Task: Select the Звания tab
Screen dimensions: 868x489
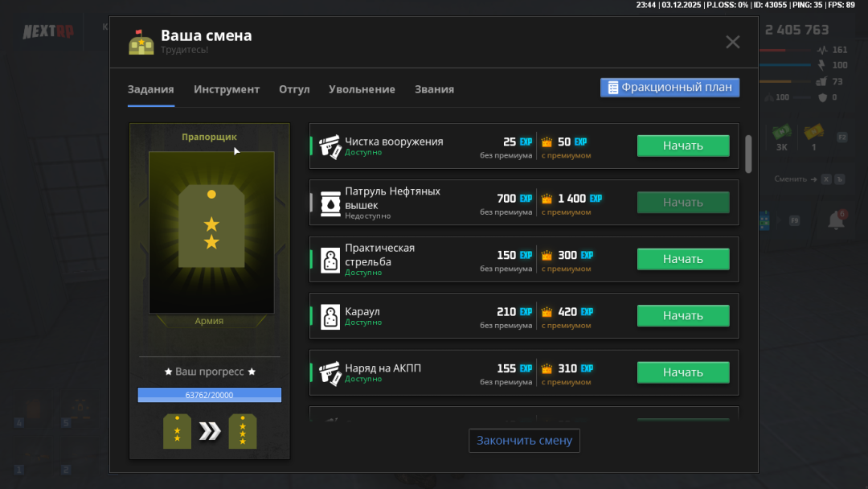Action: coord(434,89)
